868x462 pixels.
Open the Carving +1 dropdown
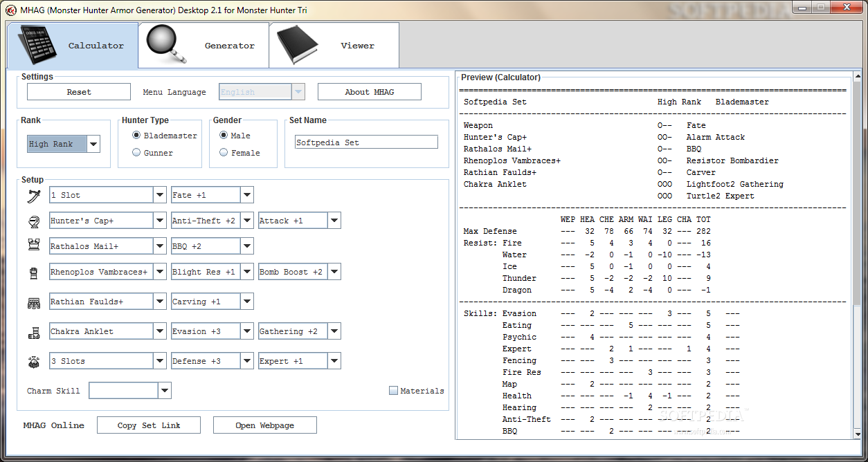point(247,302)
